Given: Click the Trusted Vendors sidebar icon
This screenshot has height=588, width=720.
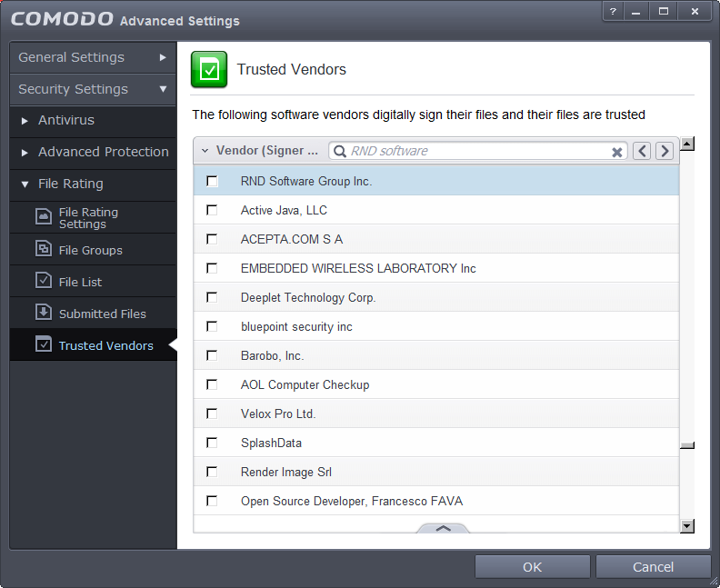Looking at the screenshot, I should 44,344.
